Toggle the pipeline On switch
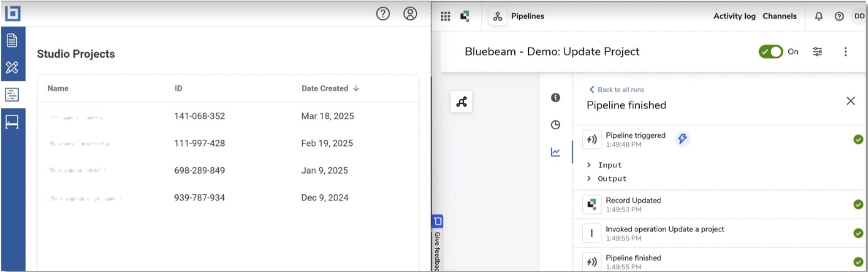Screen dimensions: 868x272 click(x=770, y=52)
